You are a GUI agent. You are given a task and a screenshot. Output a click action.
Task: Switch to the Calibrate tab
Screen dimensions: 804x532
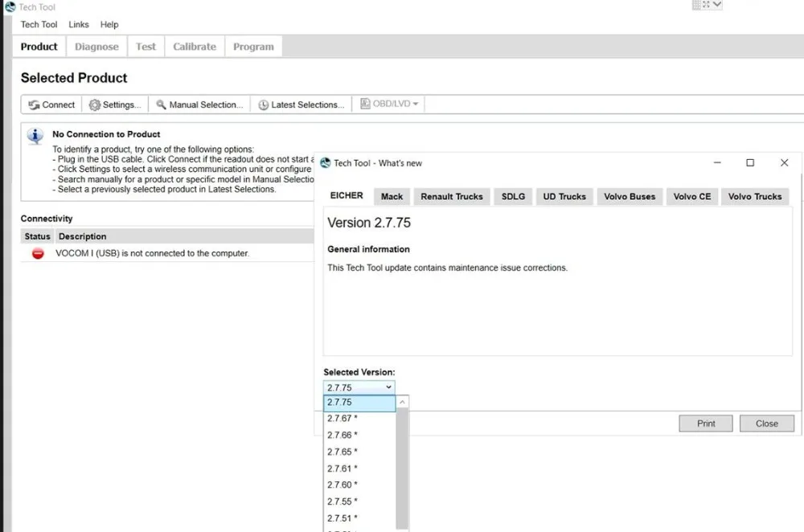pos(195,47)
